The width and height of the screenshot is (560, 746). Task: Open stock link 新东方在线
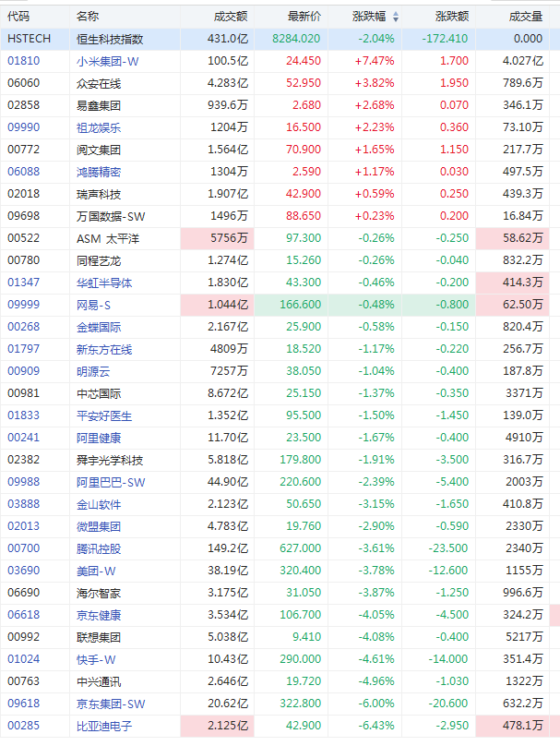[104, 349]
